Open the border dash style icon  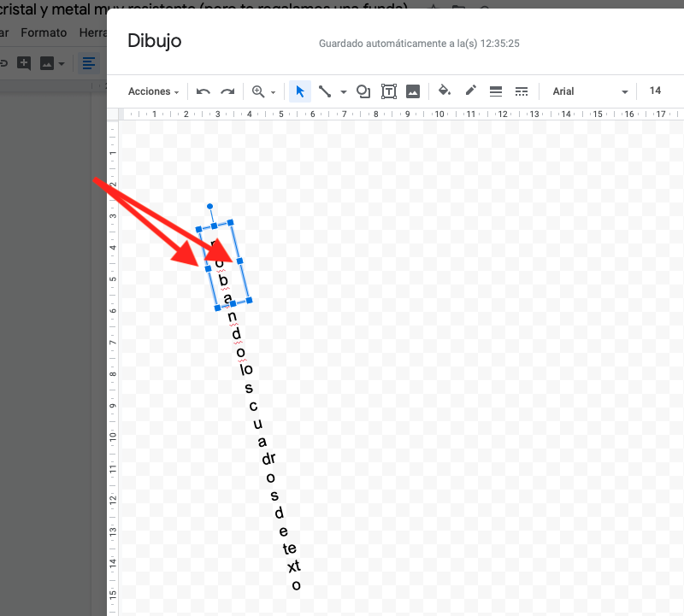point(521,91)
